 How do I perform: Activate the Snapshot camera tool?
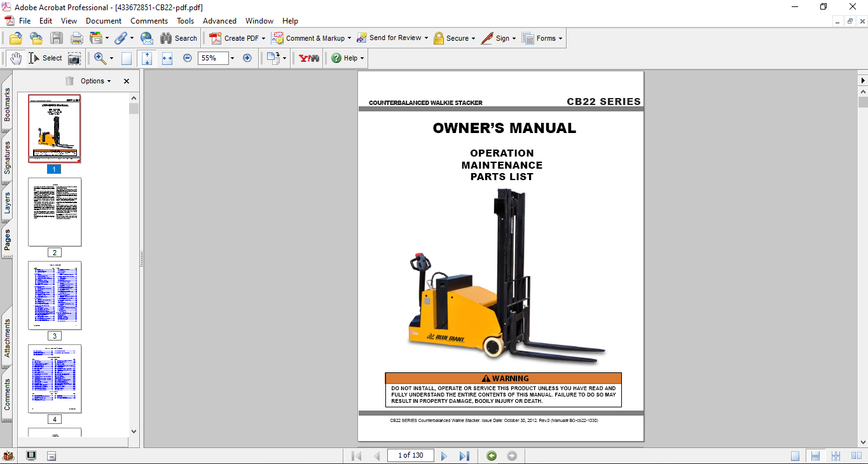(x=74, y=59)
